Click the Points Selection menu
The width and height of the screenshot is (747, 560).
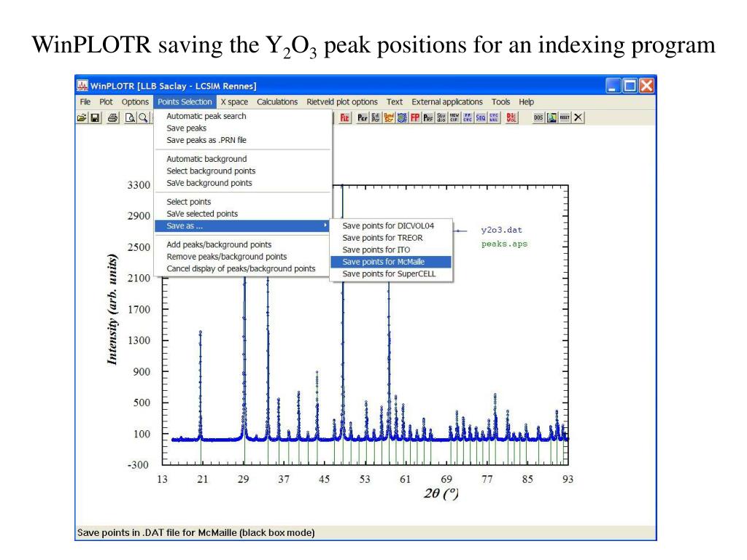click(185, 102)
